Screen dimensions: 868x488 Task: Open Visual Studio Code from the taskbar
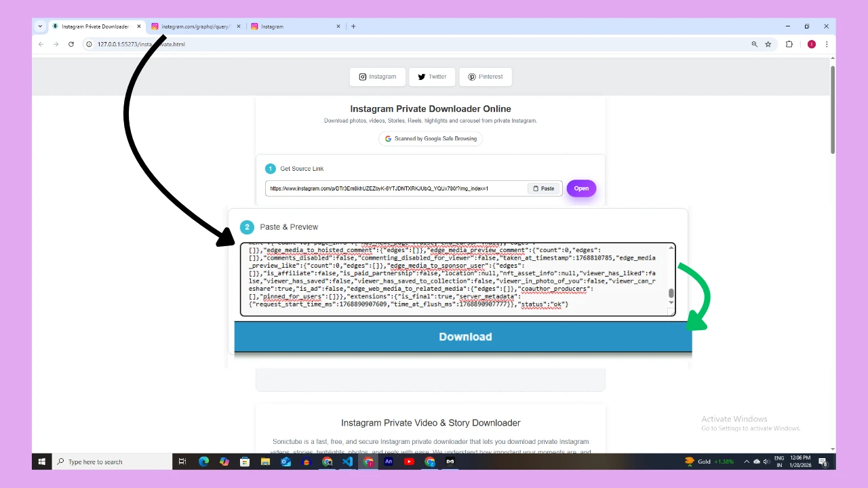point(348,462)
